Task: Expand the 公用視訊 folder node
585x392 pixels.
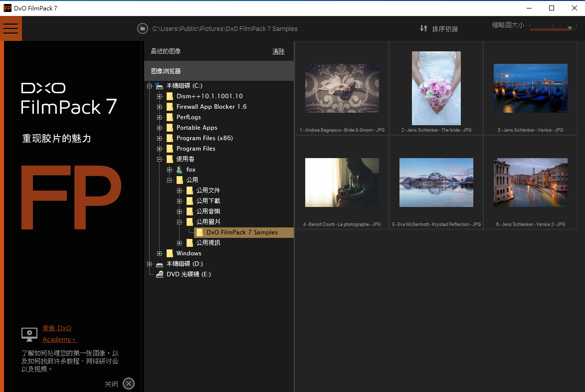Action: (x=180, y=243)
